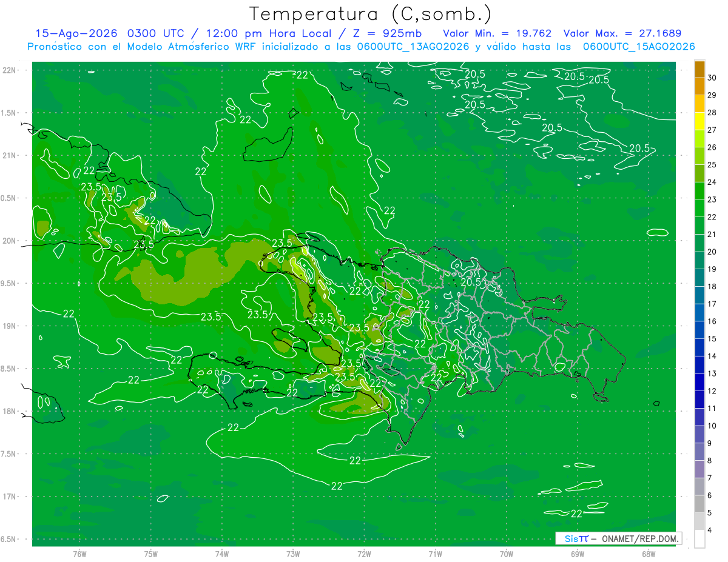This screenshot has width=728, height=562.
Task: Click the color bar label '21'
Action: coord(712,234)
